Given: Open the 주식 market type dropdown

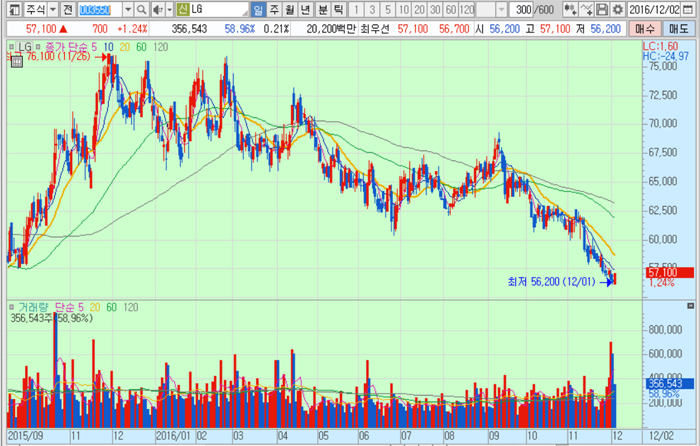Looking at the screenshot, I should tap(51, 9).
